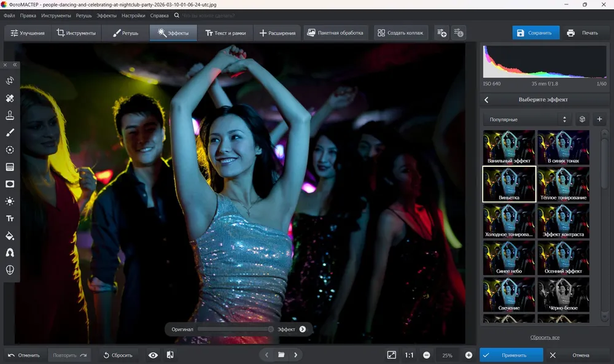Choose the Чёрно-белое effect thumbnail
614x364 pixels.
[x=563, y=295]
